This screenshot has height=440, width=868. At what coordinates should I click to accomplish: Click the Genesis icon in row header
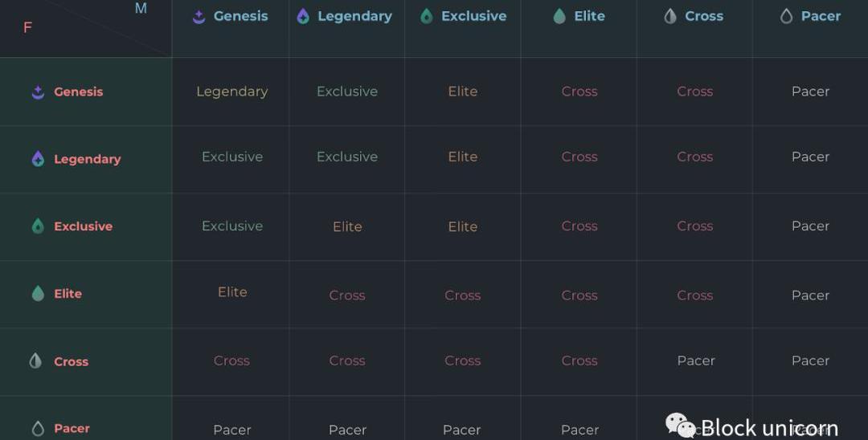coord(38,92)
